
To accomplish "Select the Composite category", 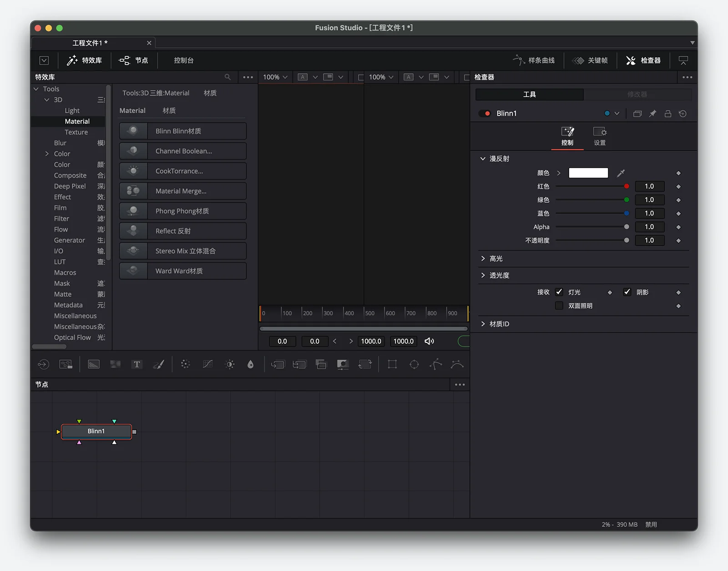I will pos(70,175).
